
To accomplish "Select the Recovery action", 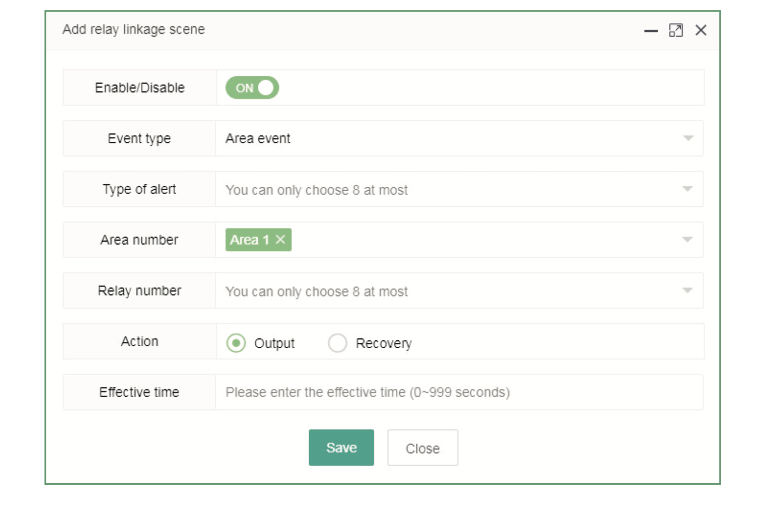I will pos(338,343).
